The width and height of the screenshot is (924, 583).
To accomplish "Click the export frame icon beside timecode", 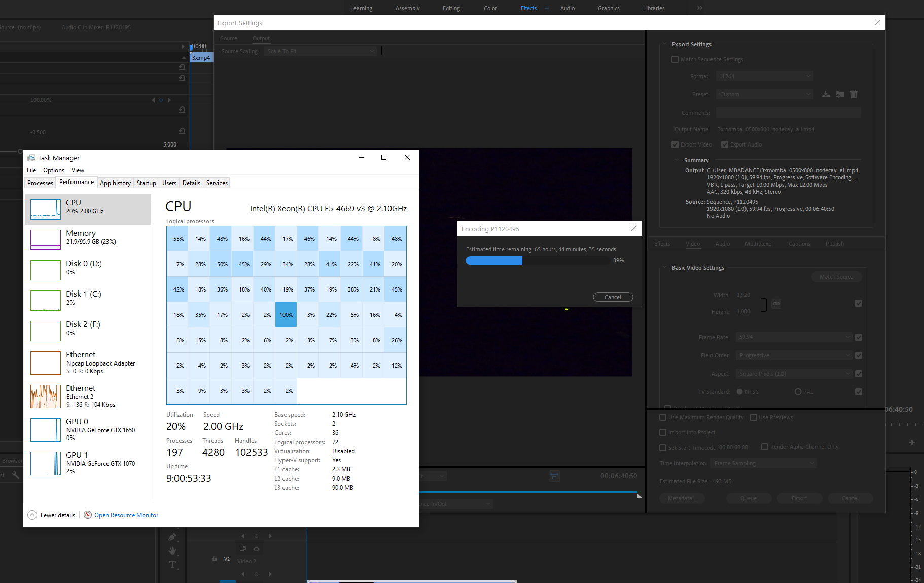I will 554,476.
